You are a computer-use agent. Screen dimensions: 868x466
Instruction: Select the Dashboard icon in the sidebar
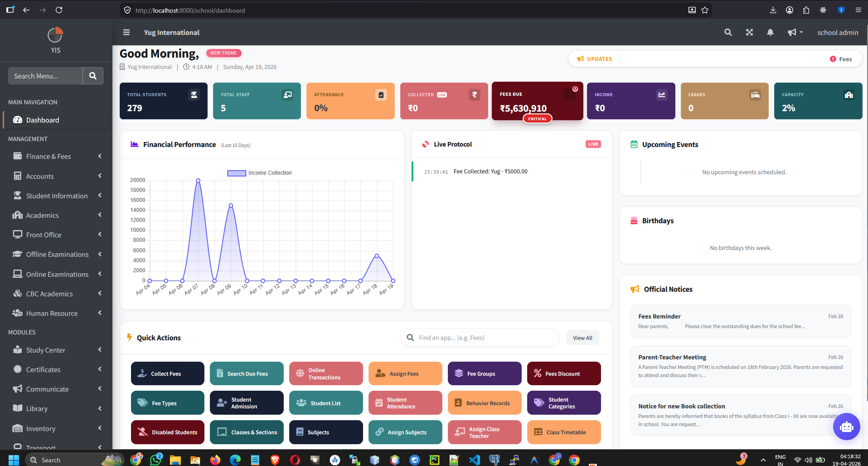(x=17, y=120)
